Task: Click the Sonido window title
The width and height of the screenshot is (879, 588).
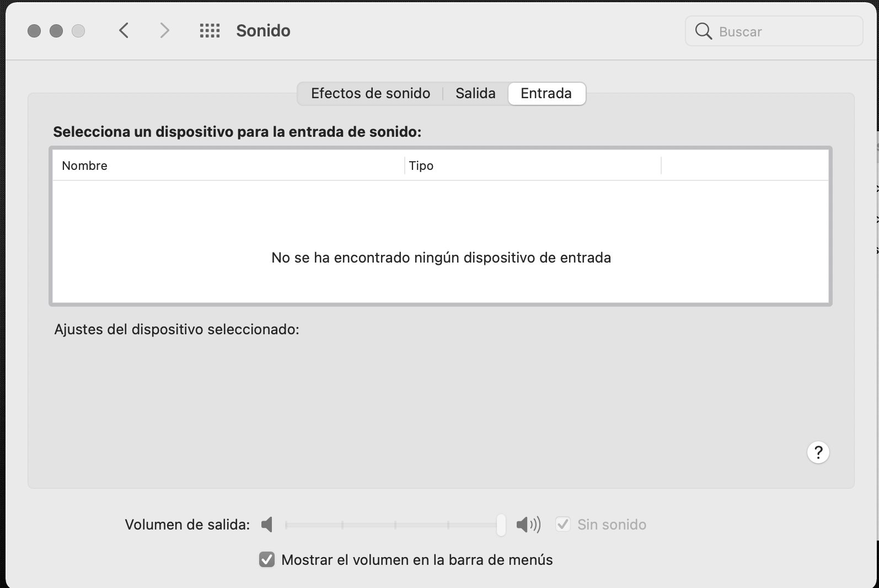Action: (x=263, y=31)
